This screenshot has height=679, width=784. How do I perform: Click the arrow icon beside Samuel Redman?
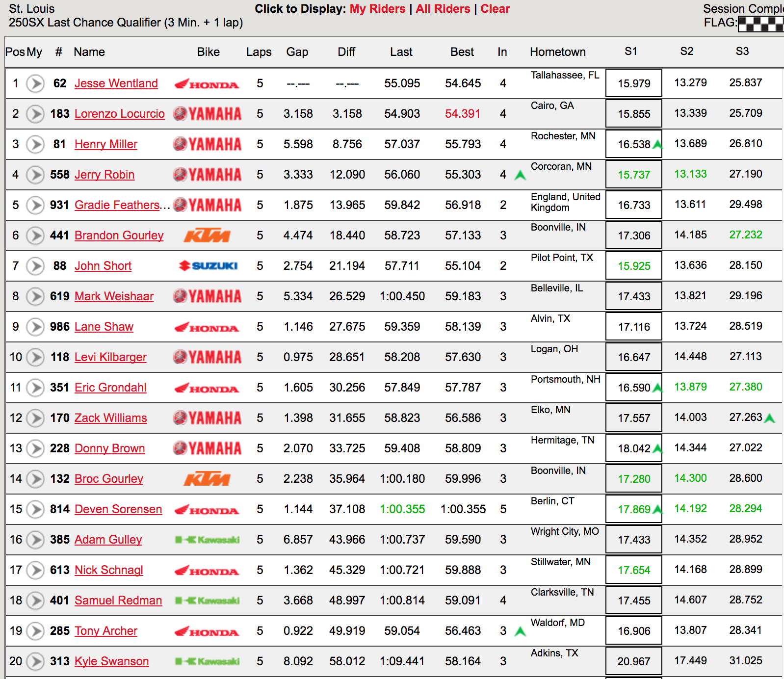pyautogui.click(x=35, y=601)
